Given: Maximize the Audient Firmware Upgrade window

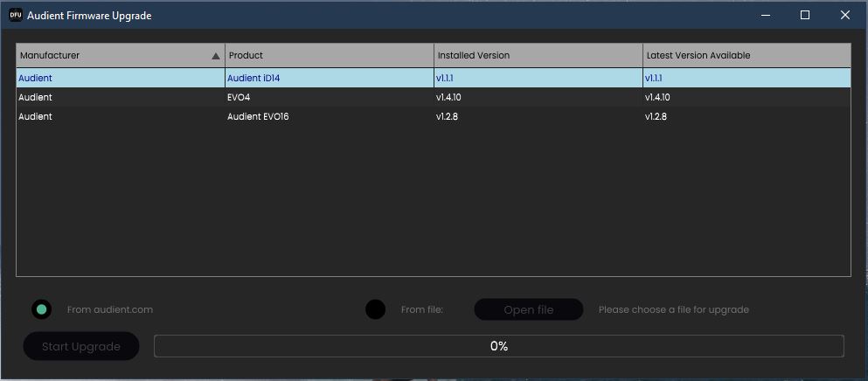Looking at the screenshot, I should coord(805,15).
